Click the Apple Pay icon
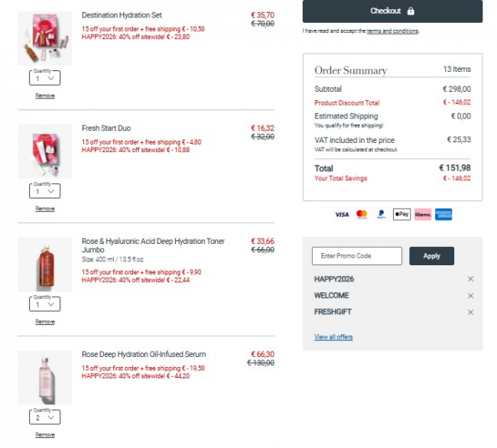The height and width of the screenshot is (448, 497). pyautogui.click(x=401, y=215)
